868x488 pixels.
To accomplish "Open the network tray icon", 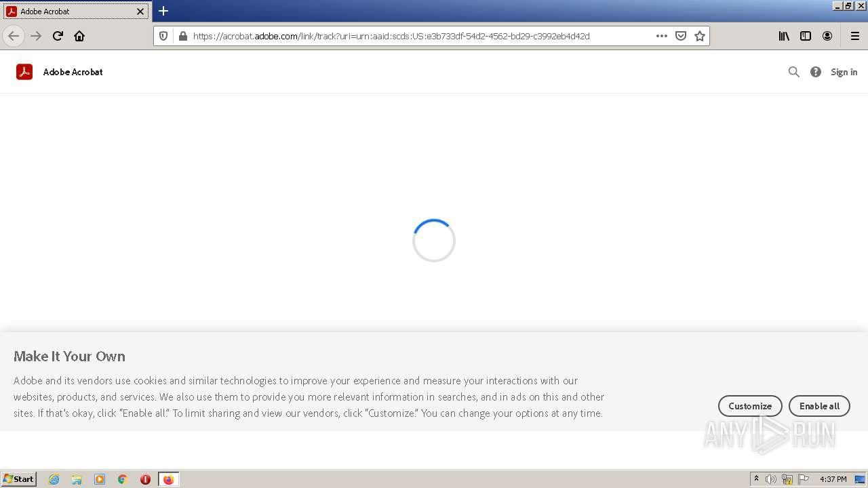I will point(787,479).
